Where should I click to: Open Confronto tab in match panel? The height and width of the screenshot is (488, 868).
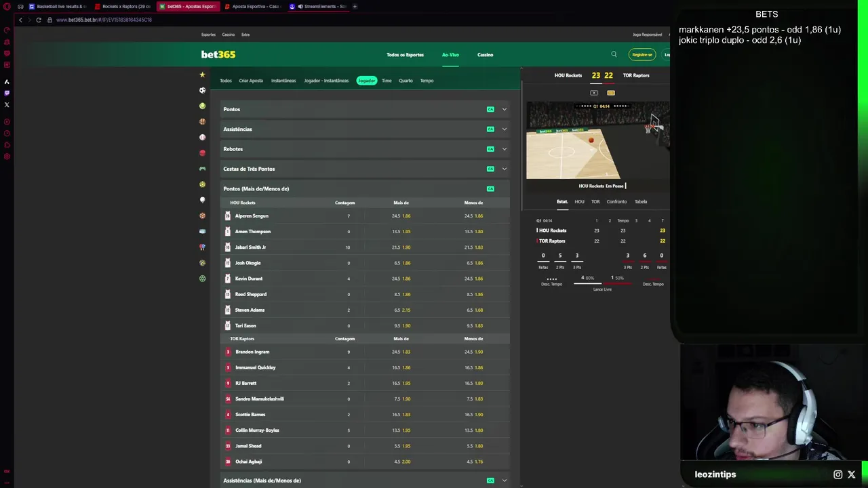click(x=616, y=201)
